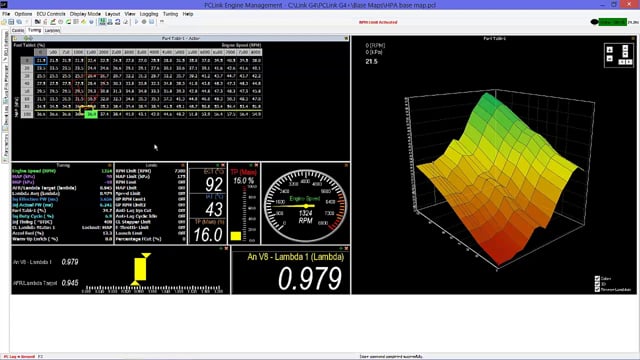Viewport: 640px width, 360px height.
Task: Toggle the Colors checkbox in 3D view
Action: click(x=597, y=278)
